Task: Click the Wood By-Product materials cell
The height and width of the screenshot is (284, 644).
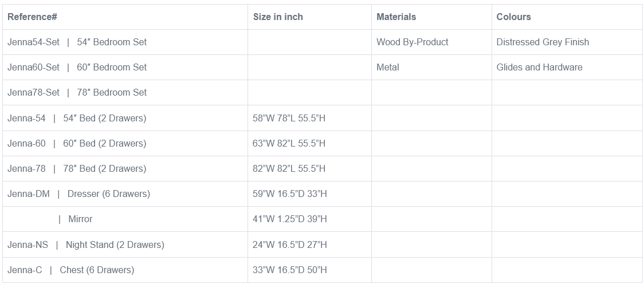Action: (412, 42)
